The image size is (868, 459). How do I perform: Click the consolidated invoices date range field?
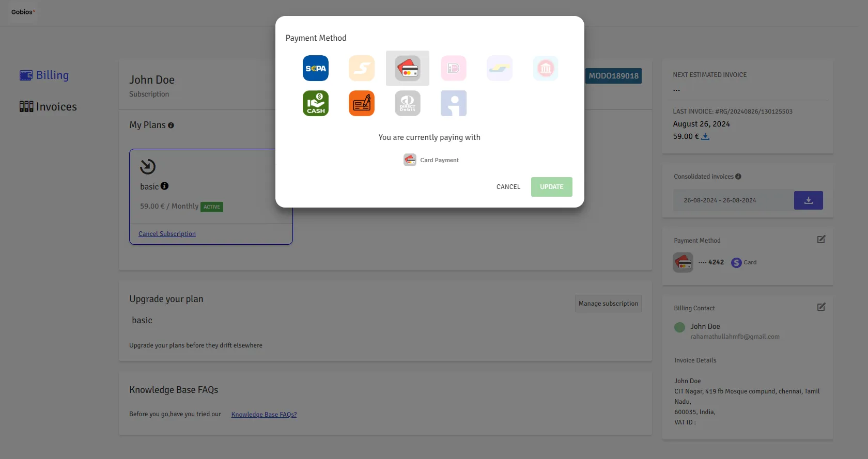pyautogui.click(x=734, y=200)
